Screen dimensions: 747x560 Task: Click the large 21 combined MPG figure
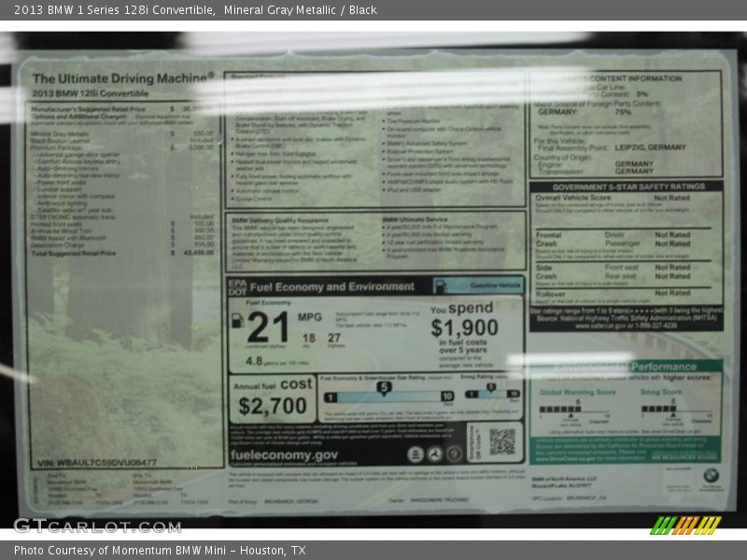[x=268, y=328]
